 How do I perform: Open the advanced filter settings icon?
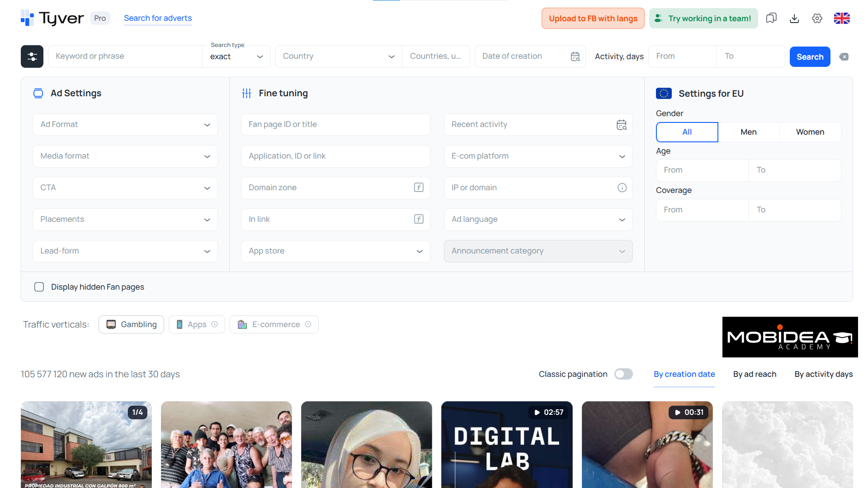pyautogui.click(x=32, y=56)
